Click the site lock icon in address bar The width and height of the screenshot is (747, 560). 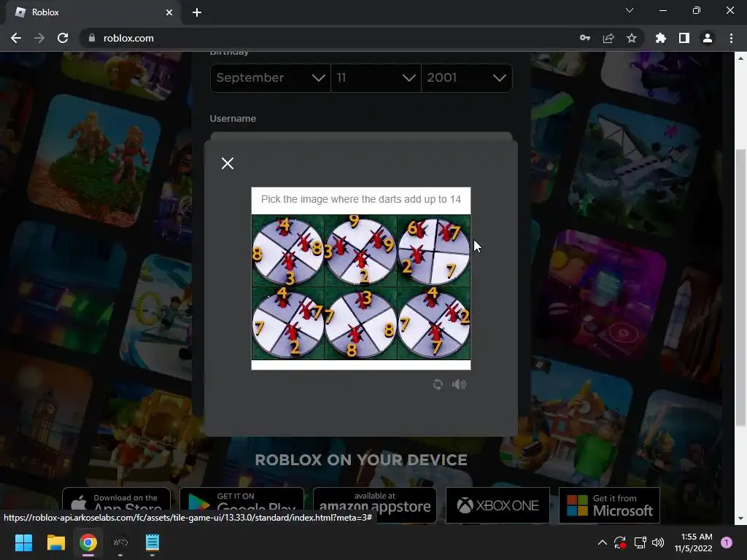click(92, 38)
